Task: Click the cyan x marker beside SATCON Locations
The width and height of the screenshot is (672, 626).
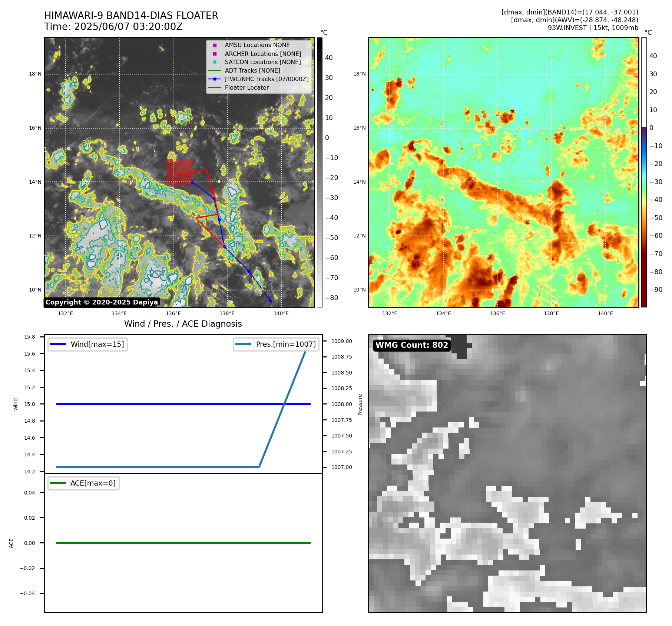Action: [215, 62]
